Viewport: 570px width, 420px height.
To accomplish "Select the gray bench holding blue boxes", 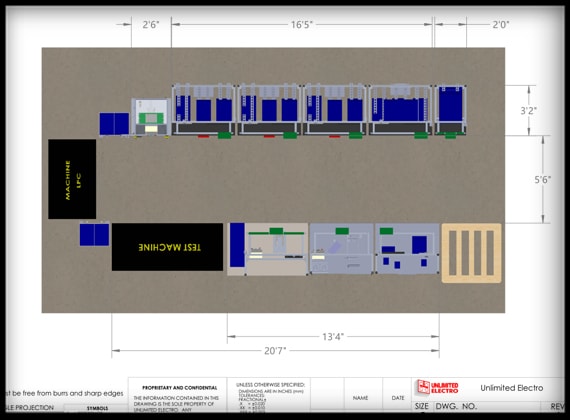I will pos(407,249).
